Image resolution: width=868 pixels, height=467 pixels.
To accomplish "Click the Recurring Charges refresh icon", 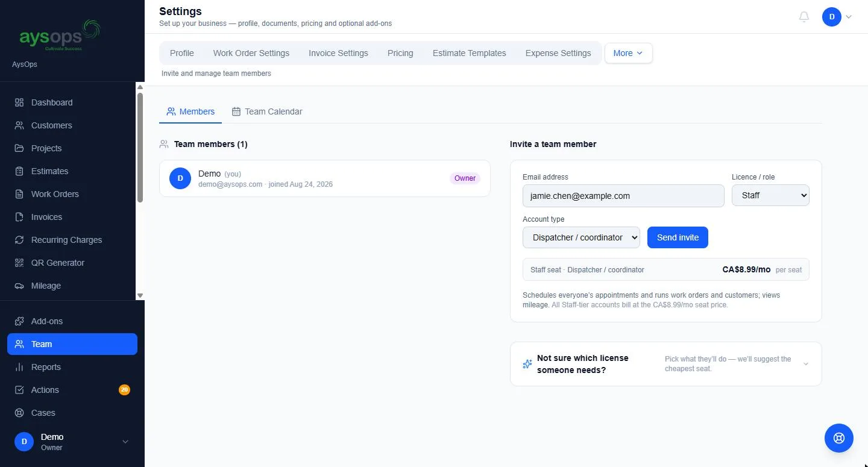I will [19, 240].
